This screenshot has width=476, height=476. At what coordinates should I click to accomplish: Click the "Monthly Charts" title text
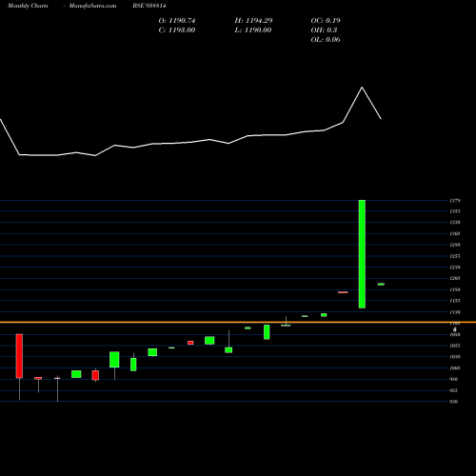pyautogui.click(x=28, y=6)
